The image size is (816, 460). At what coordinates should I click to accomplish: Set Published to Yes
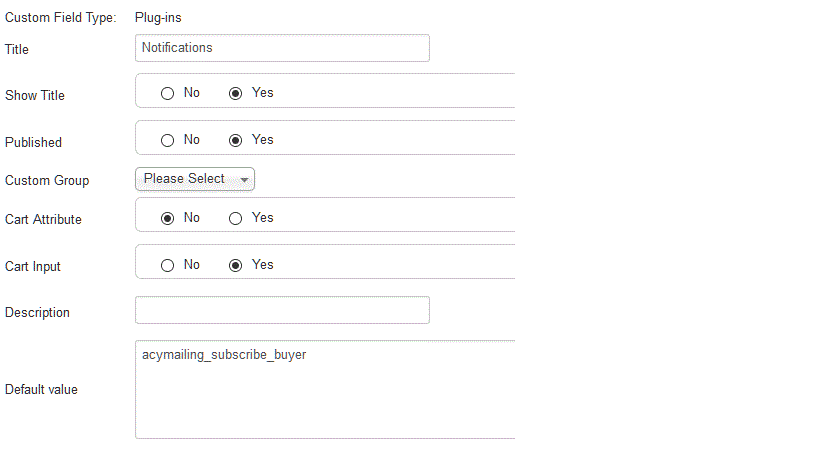(236, 140)
